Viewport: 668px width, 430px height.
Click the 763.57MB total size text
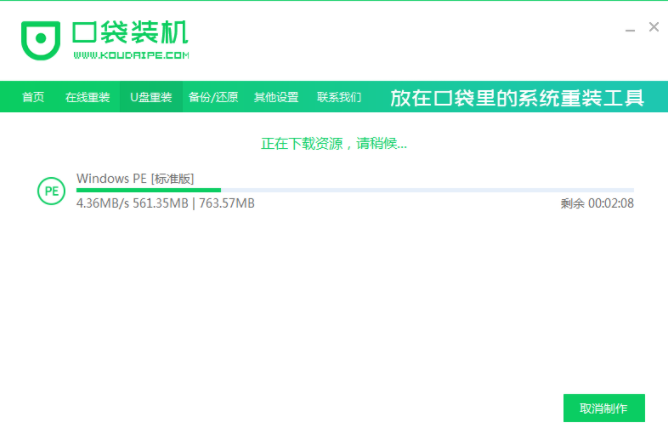pyautogui.click(x=227, y=203)
